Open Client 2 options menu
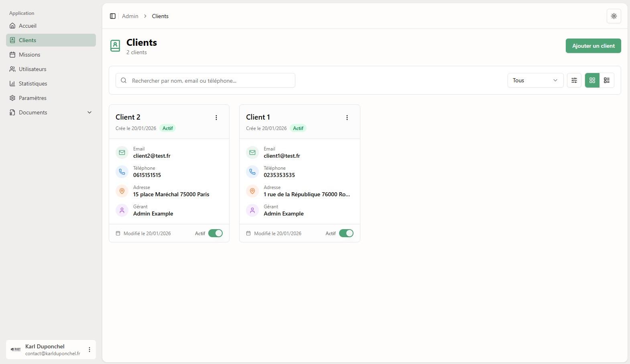 point(216,118)
